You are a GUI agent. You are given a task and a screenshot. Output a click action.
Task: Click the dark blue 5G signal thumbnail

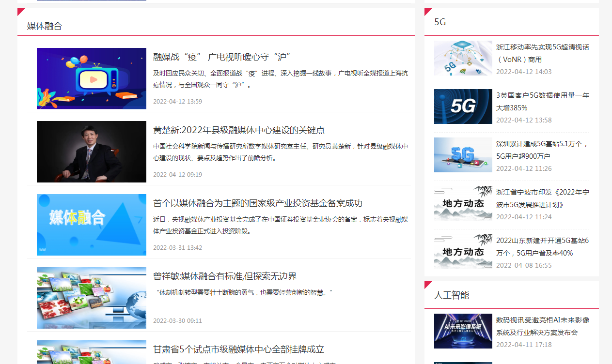463,106
